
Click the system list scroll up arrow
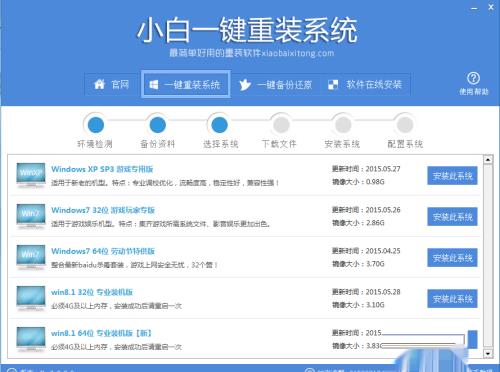pyautogui.click(x=488, y=160)
